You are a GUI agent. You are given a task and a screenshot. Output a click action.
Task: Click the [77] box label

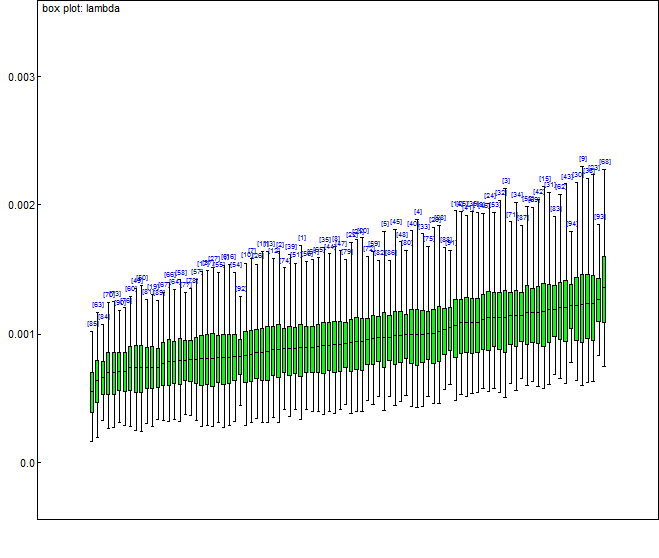coord(185,284)
